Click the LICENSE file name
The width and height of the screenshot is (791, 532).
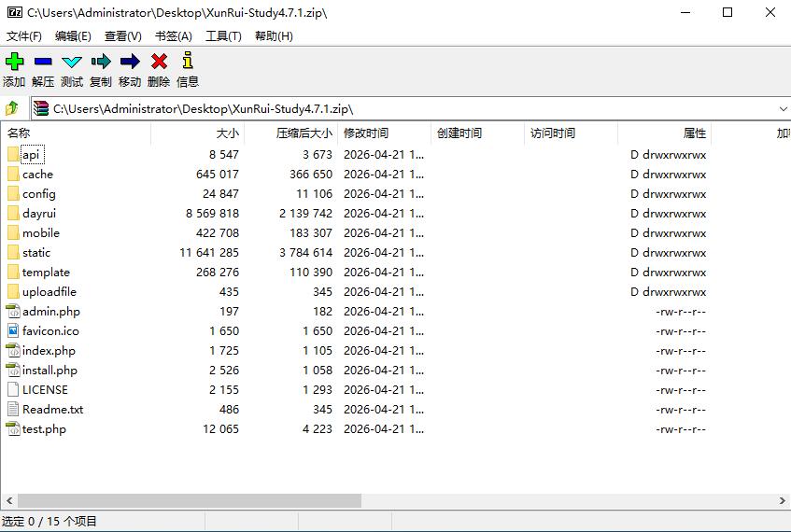click(45, 390)
